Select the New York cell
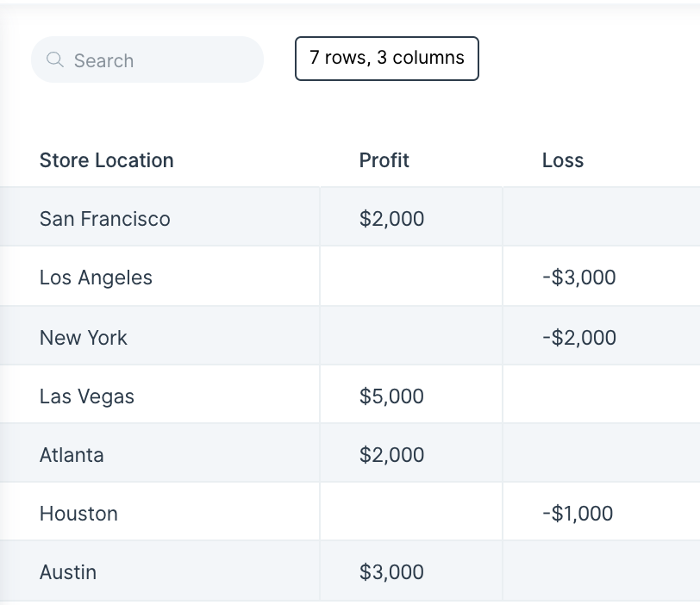700x605 pixels. (159, 335)
